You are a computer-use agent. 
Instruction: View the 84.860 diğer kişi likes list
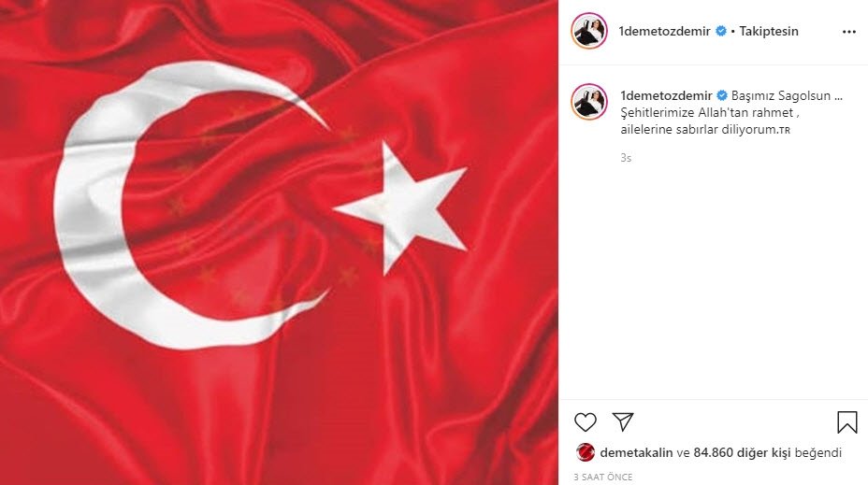(x=743, y=452)
